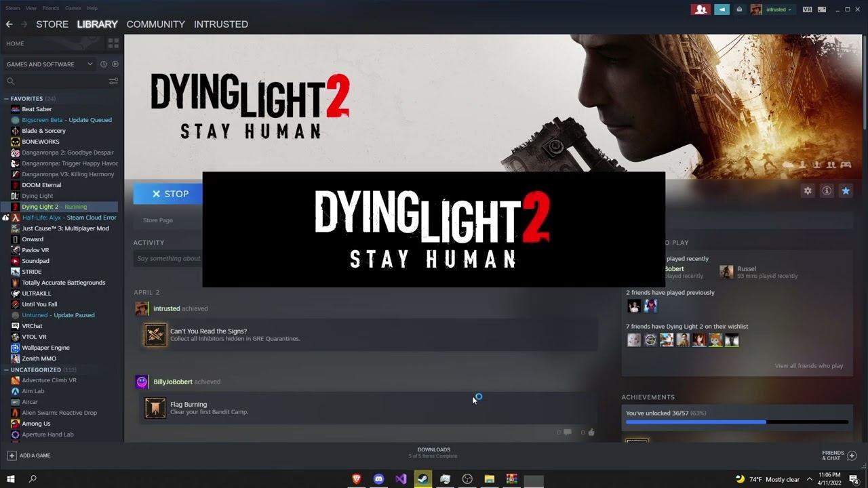The height and width of the screenshot is (488, 868).
Task: Open the friends activity icon in title bar
Action: (701, 9)
